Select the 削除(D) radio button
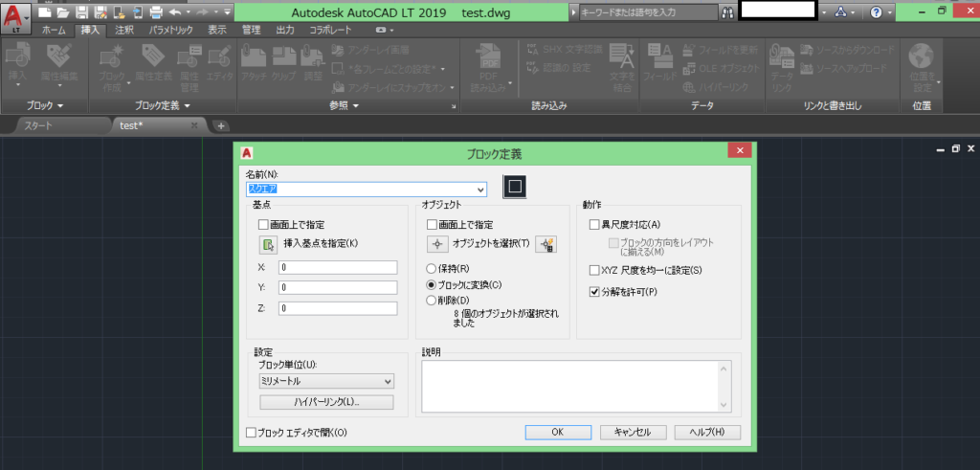The image size is (980, 470). tap(431, 300)
